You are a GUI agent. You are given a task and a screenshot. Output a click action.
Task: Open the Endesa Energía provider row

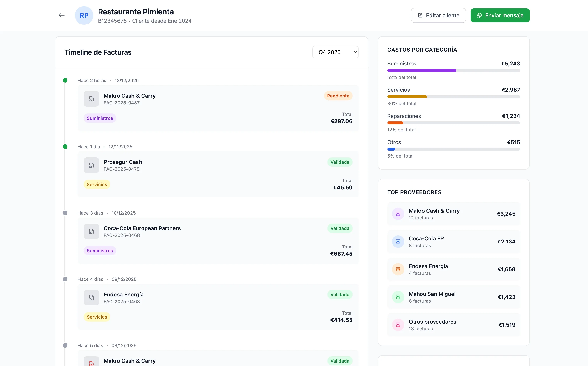pyautogui.click(x=453, y=269)
